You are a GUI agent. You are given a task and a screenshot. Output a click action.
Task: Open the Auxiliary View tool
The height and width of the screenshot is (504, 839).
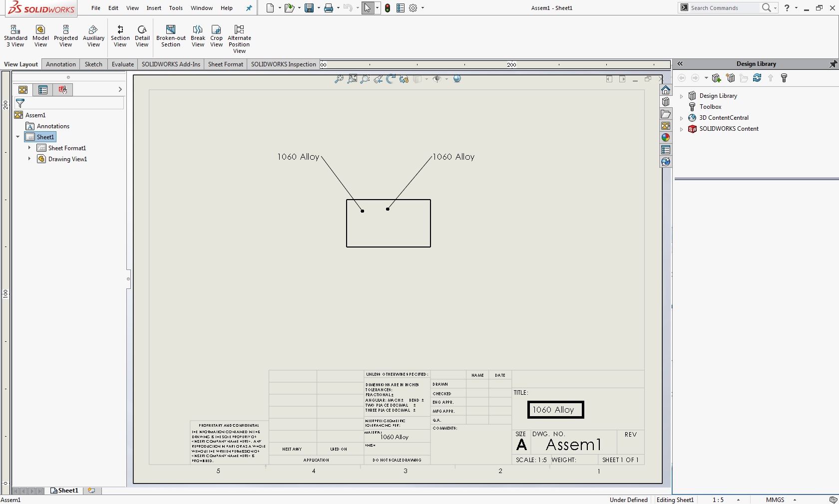coord(93,36)
